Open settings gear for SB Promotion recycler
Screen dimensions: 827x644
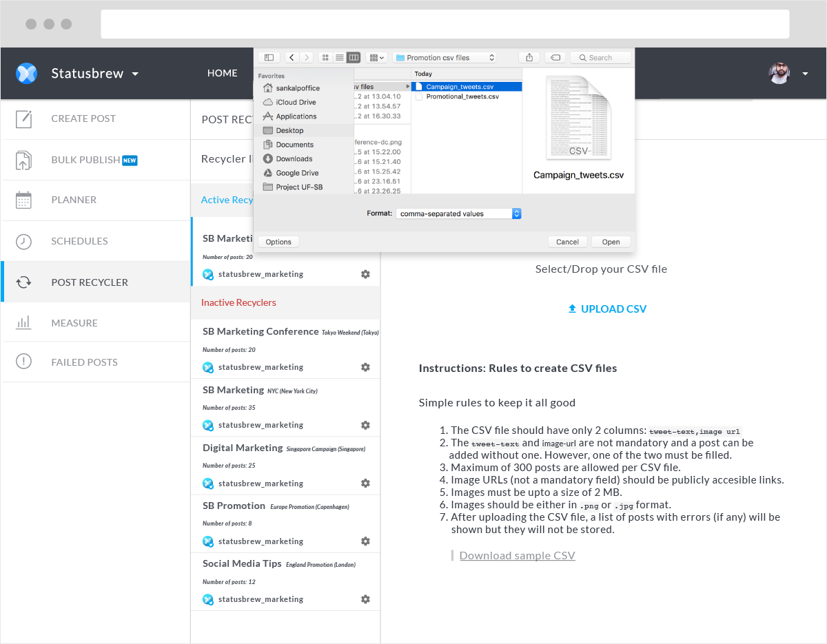pos(365,541)
